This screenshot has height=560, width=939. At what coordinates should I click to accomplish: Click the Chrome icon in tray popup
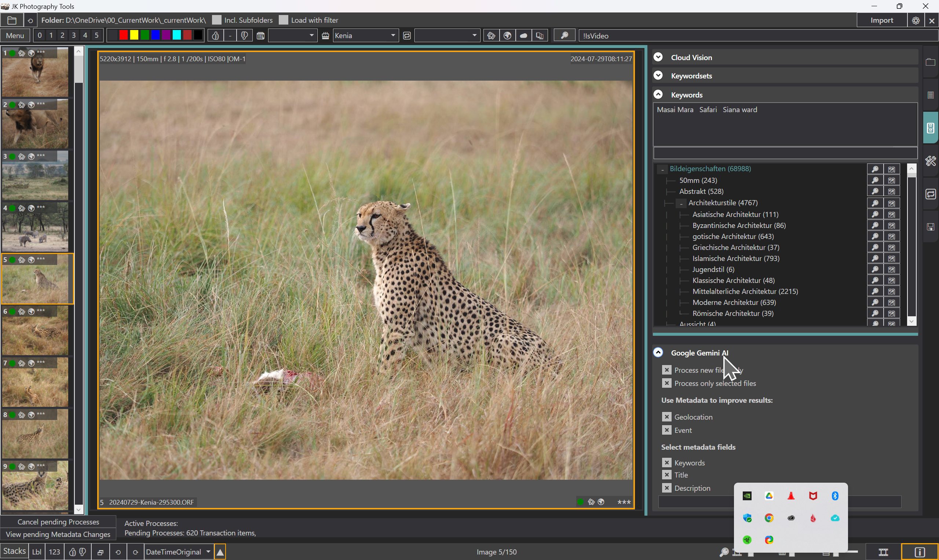[769, 518]
